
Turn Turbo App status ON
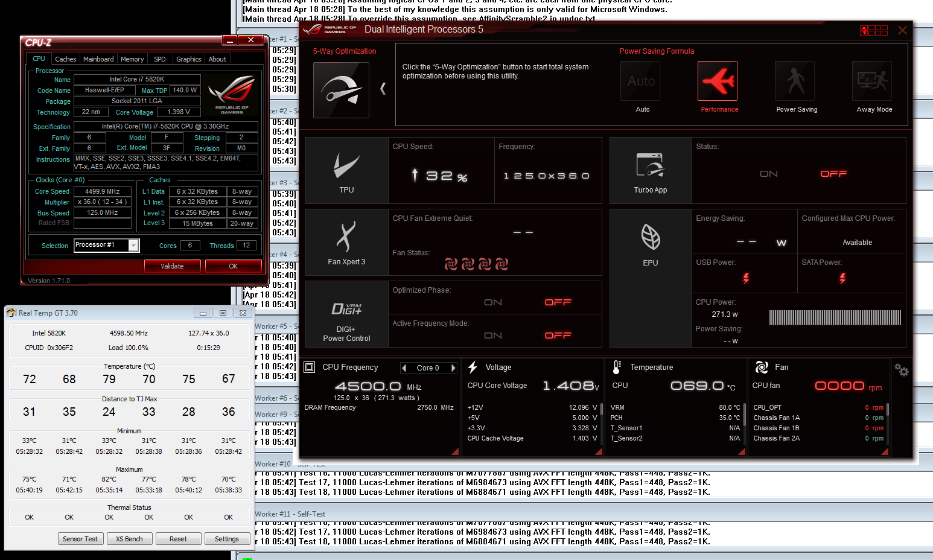coord(768,174)
